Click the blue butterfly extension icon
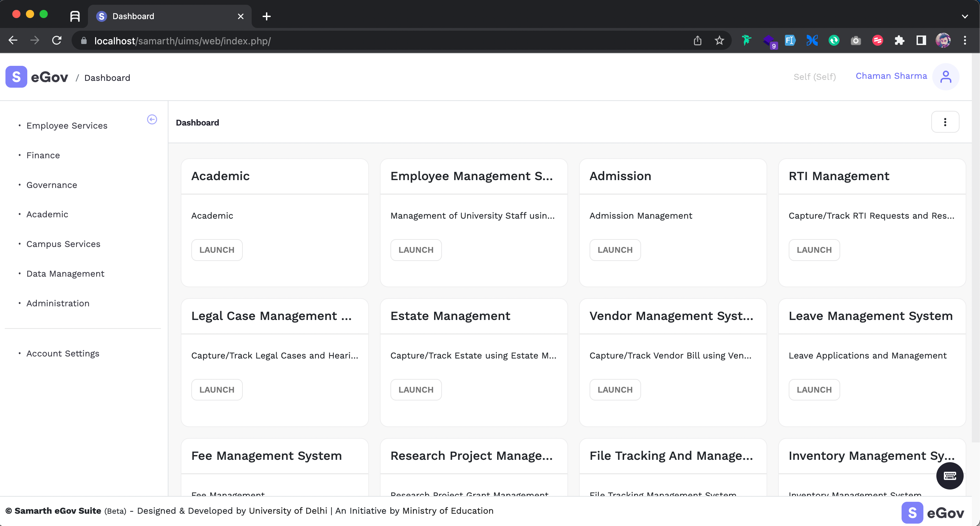Screen dimensions: 980x526 812,40
